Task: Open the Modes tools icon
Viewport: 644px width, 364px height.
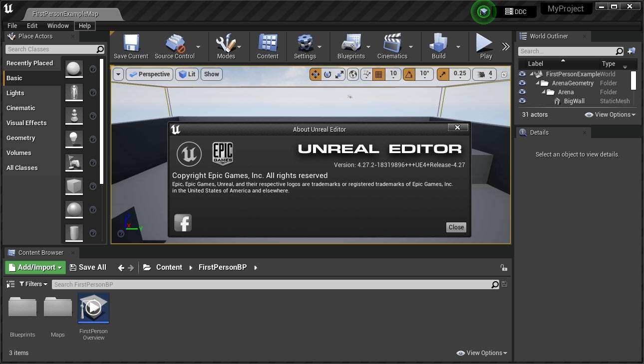Action: (x=226, y=44)
